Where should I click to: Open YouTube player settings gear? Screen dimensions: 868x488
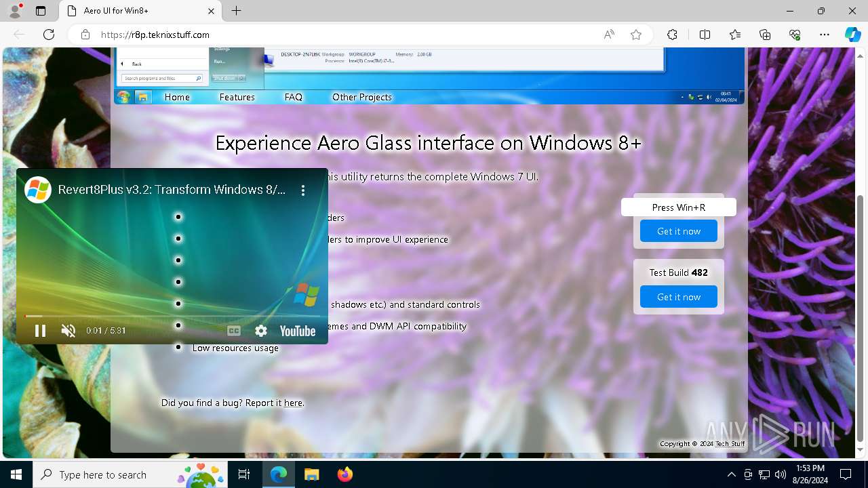pyautogui.click(x=261, y=331)
